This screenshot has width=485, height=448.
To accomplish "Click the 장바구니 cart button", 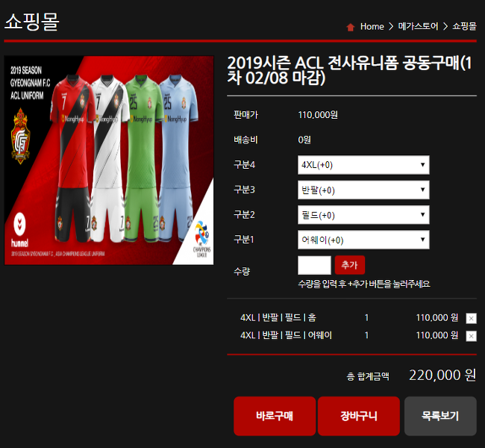I will coord(359,416).
